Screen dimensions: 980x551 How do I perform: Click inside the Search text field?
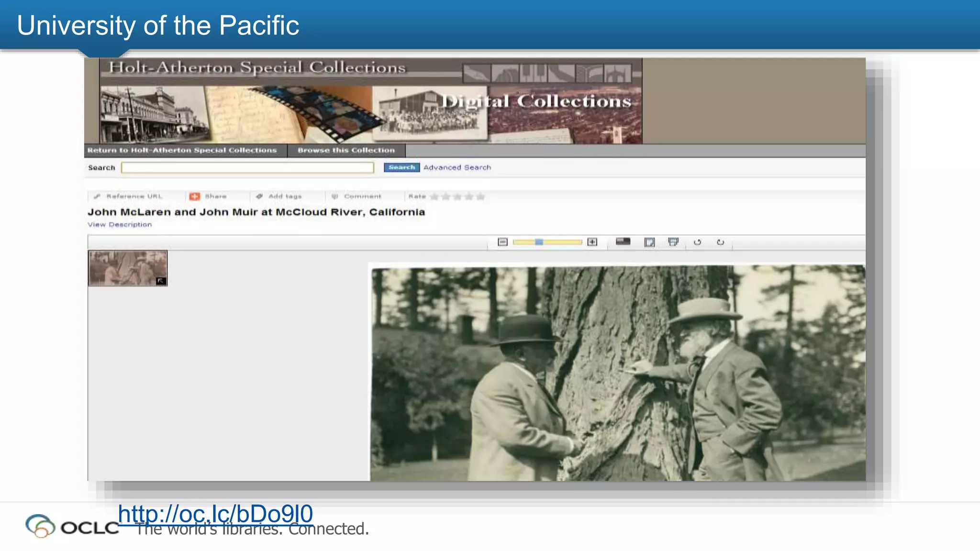[x=247, y=167]
